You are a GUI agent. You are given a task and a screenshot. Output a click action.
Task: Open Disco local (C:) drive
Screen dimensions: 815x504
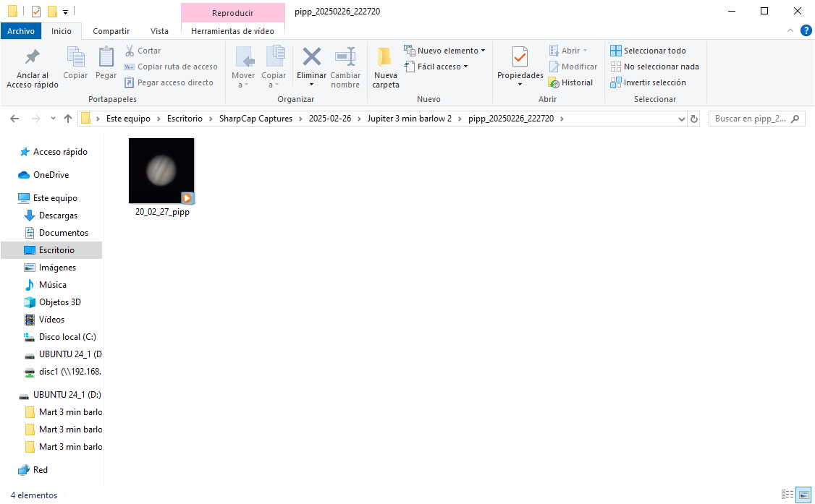pyautogui.click(x=61, y=337)
